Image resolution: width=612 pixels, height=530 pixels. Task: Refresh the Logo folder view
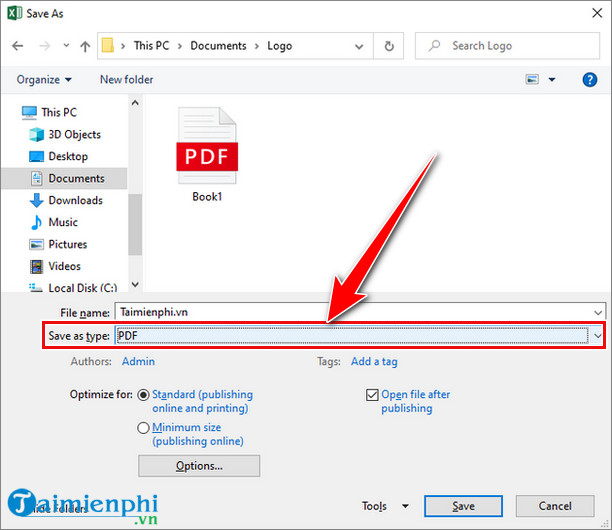click(389, 46)
